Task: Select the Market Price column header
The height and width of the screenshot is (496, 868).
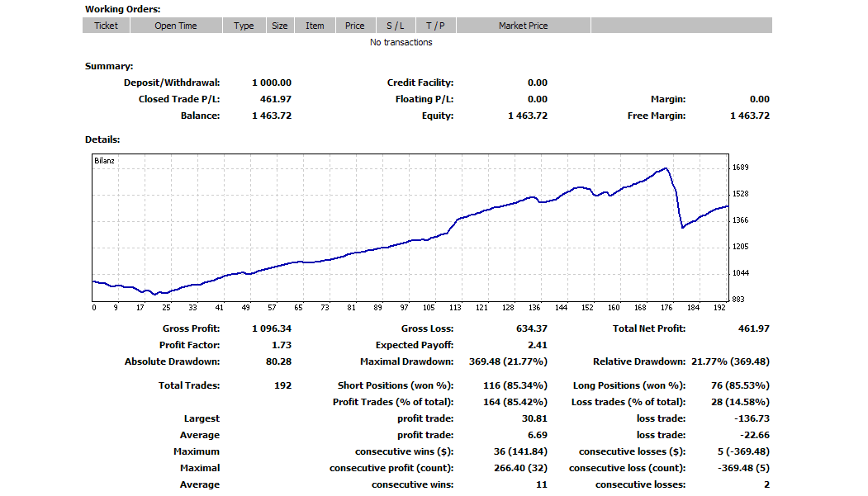Action: pos(523,26)
